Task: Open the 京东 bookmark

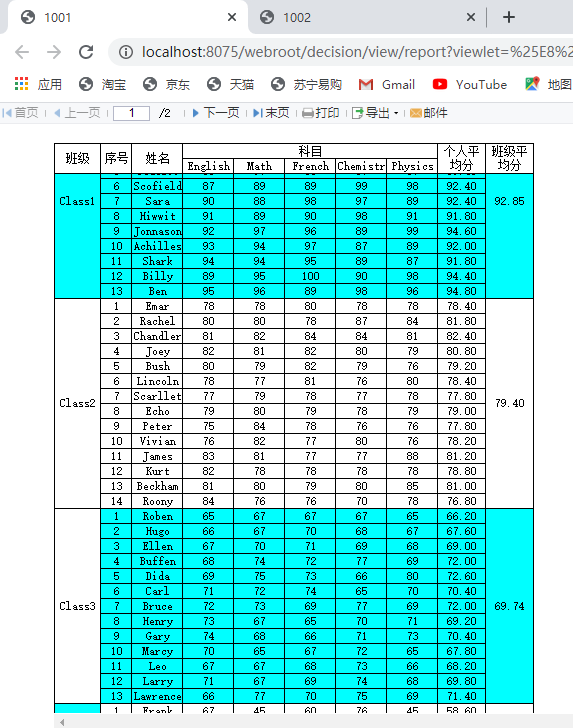Action: (166, 84)
